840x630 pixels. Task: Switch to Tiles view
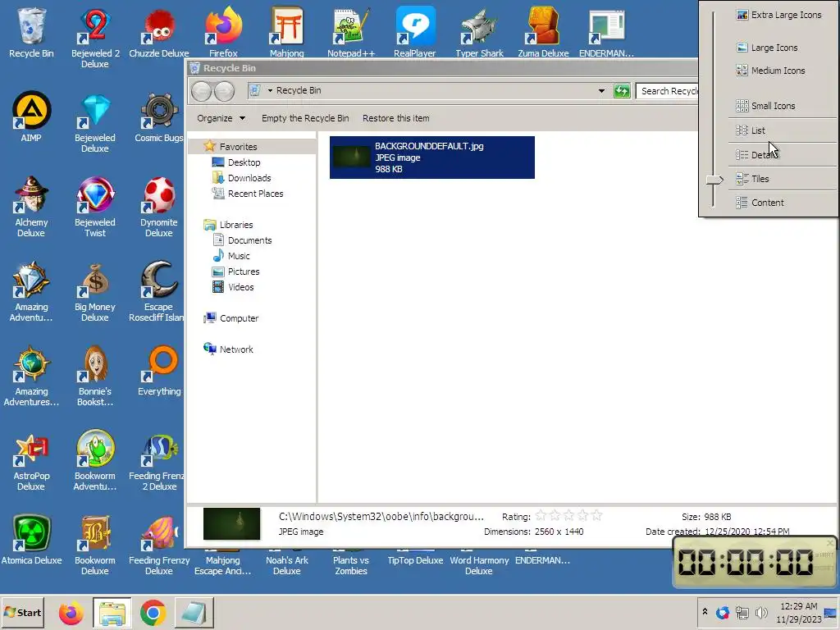tap(753, 179)
